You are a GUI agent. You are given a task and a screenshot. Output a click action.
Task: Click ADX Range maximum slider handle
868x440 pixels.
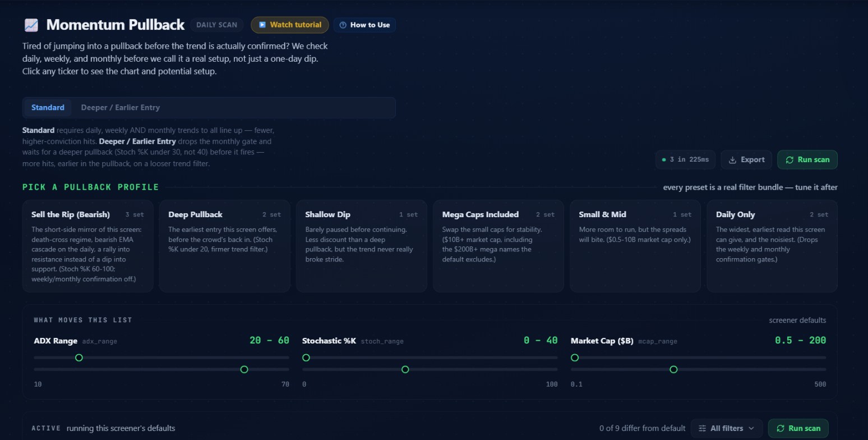click(244, 369)
